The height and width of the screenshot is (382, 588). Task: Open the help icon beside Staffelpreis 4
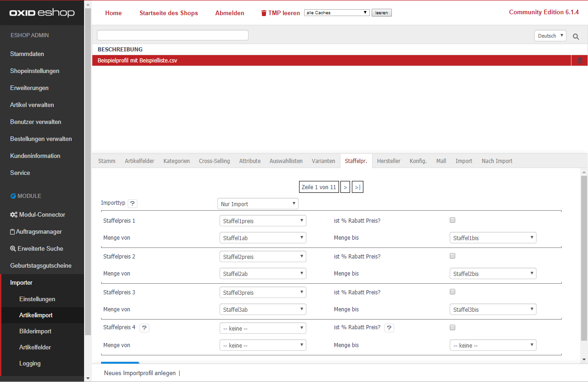click(x=144, y=328)
